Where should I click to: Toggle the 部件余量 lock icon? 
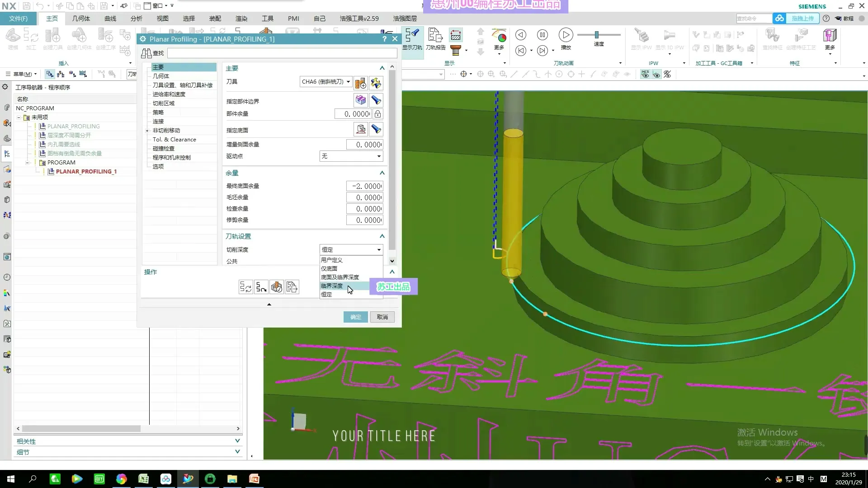tap(377, 114)
